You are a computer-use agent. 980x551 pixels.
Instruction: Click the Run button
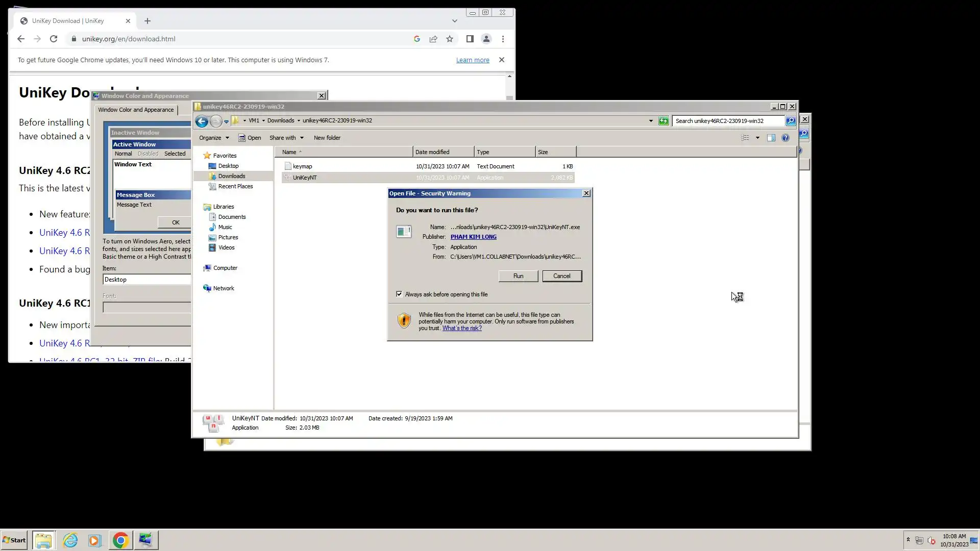(x=518, y=276)
